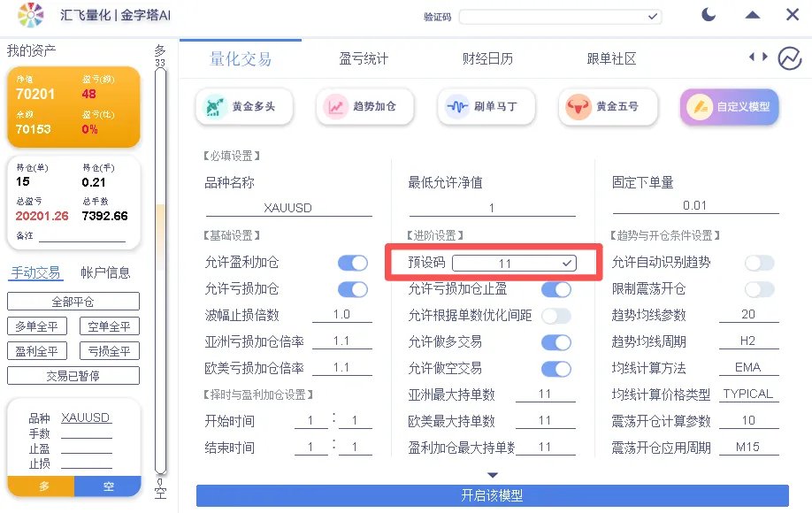The height and width of the screenshot is (513, 812).
Task: Select 震荡开仓应用周期 M15 field
Action: coord(748,448)
